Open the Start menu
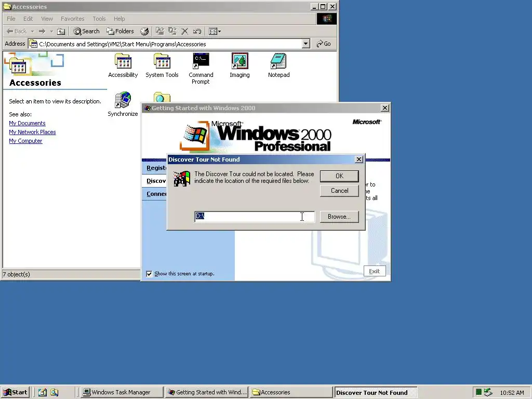 [16, 393]
